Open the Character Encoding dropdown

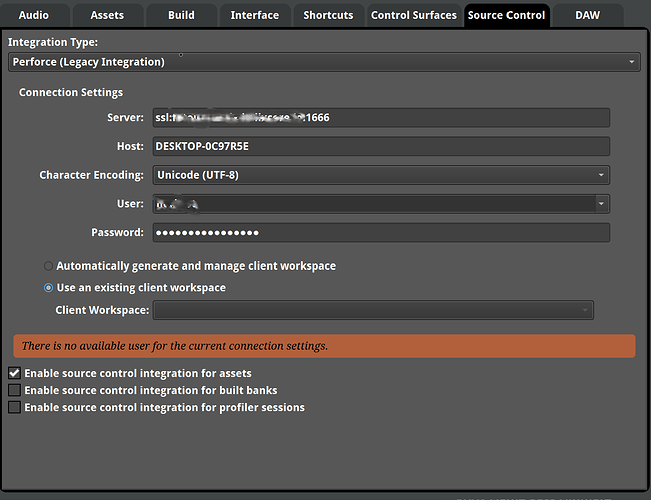(380, 175)
